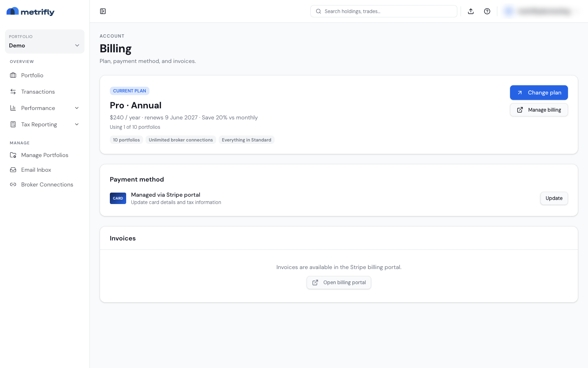588x368 pixels.
Task: Select Tax Reporting menu item
Action: (x=45, y=124)
